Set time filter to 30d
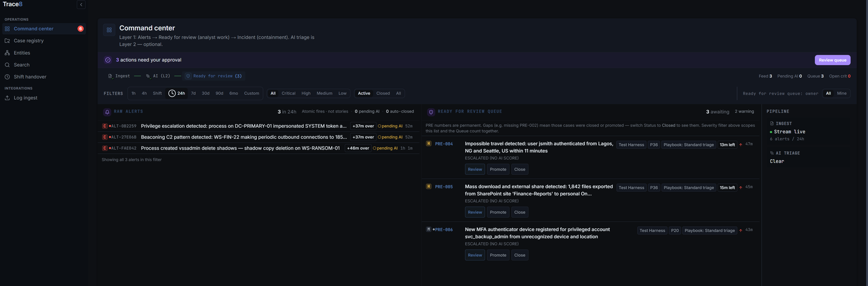This screenshot has height=286, width=868. pos(206,93)
